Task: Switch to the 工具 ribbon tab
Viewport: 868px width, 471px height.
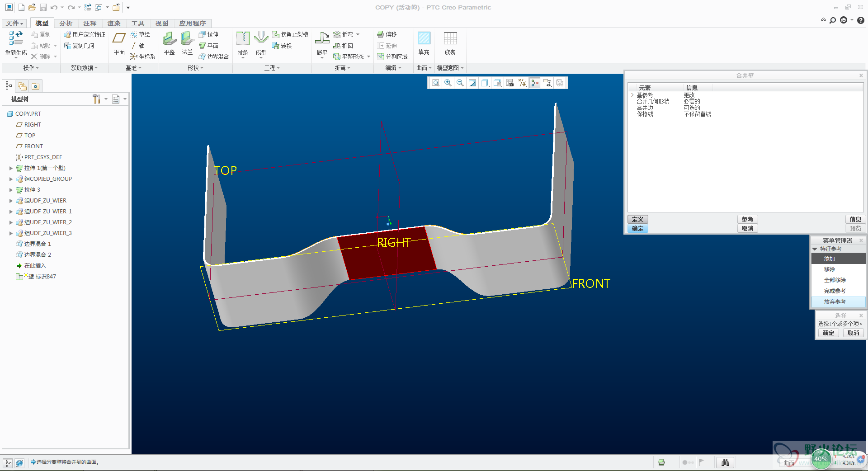Action: pyautogui.click(x=138, y=23)
